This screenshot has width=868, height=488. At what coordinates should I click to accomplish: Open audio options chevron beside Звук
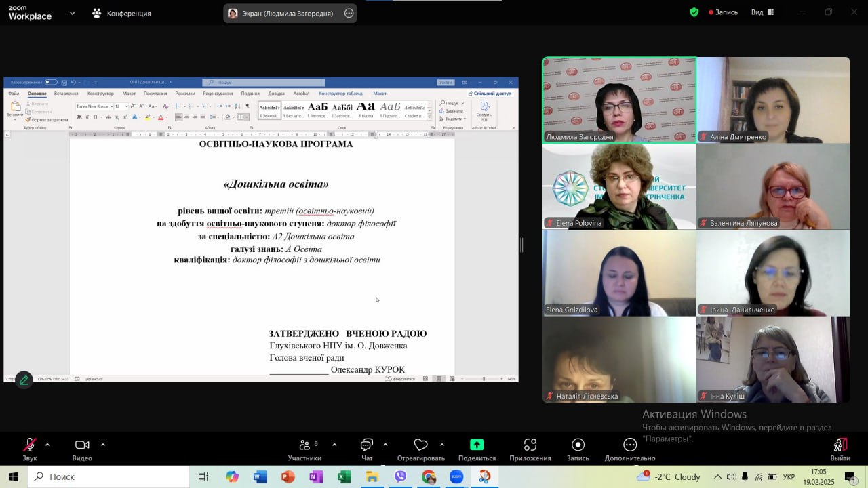point(47,445)
